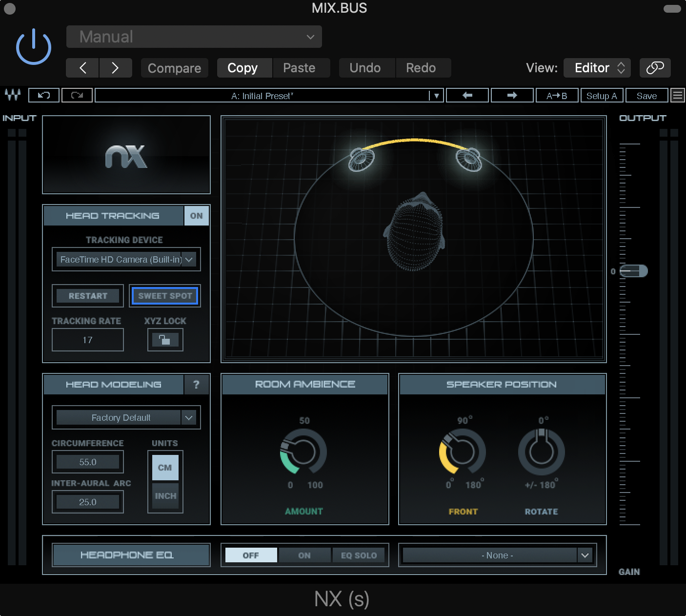Screen dimensions: 686x616
Task: Select CM units
Action: (x=165, y=468)
